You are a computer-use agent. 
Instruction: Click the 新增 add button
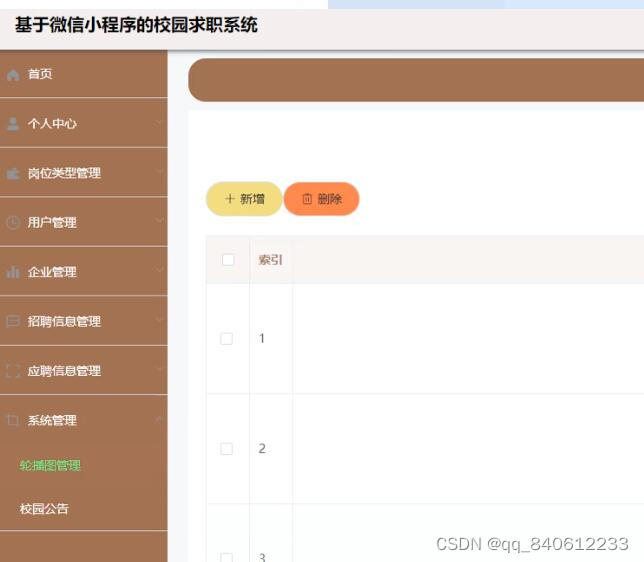click(x=244, y=199)
